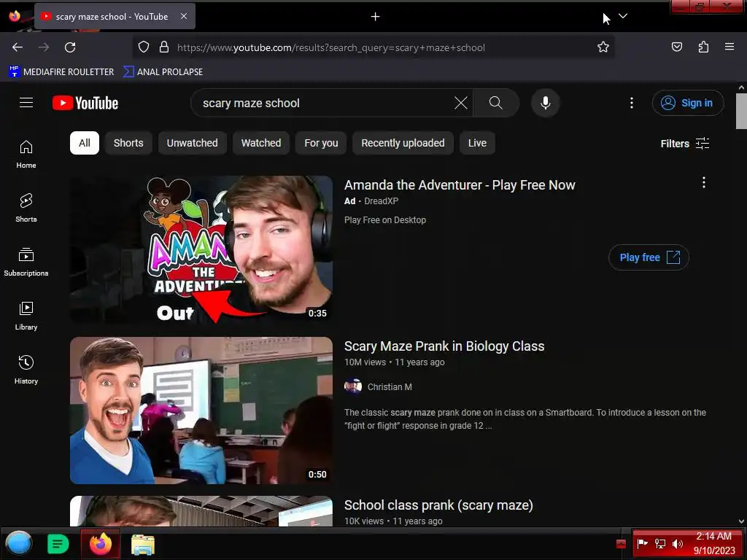This screenshot has height=560, width=747.
Task: Open the Amanda the Adventurer ad thumbnail
Action: pyautogui.click(x=201, y=249)
